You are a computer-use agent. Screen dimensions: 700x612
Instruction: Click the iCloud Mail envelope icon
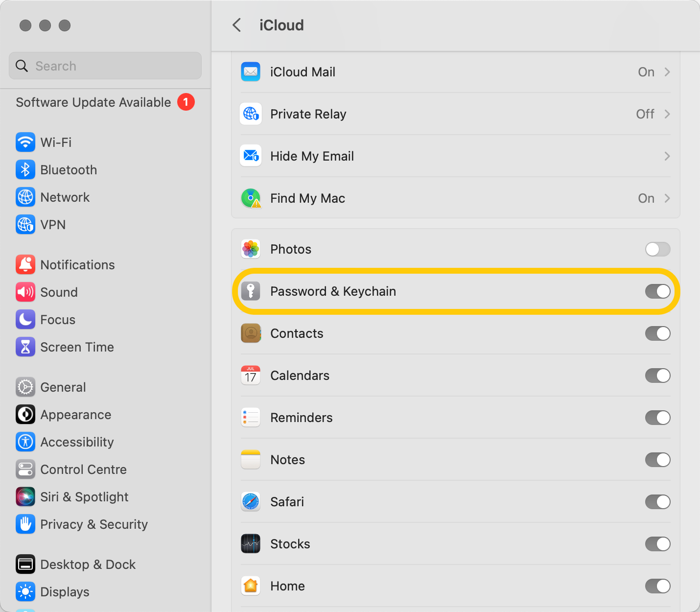[x=251, y=72]
